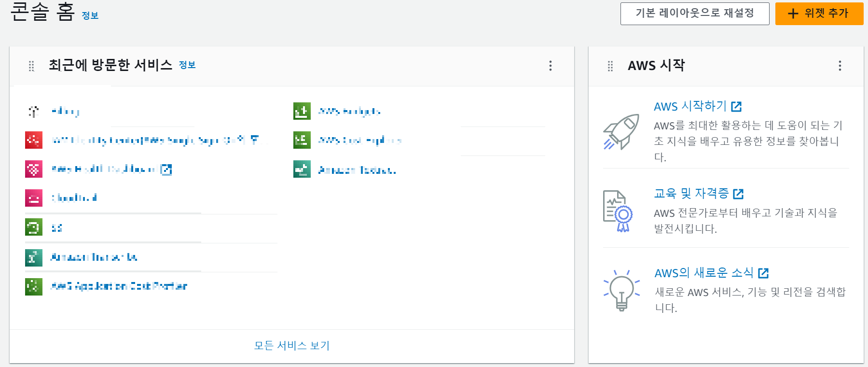Open the Billing service icon
The image size is (868, 367).
(33, 112)
